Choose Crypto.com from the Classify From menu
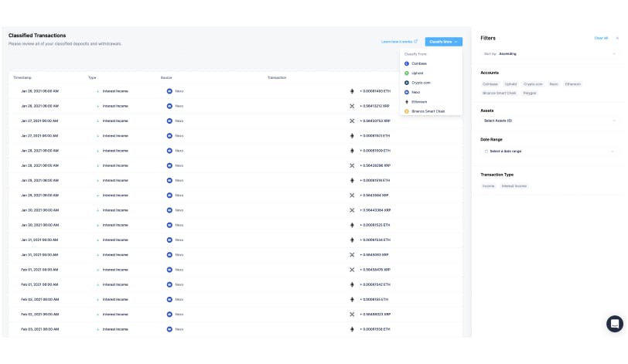Viewport: 628px width, 364px height. pos(431,83)
